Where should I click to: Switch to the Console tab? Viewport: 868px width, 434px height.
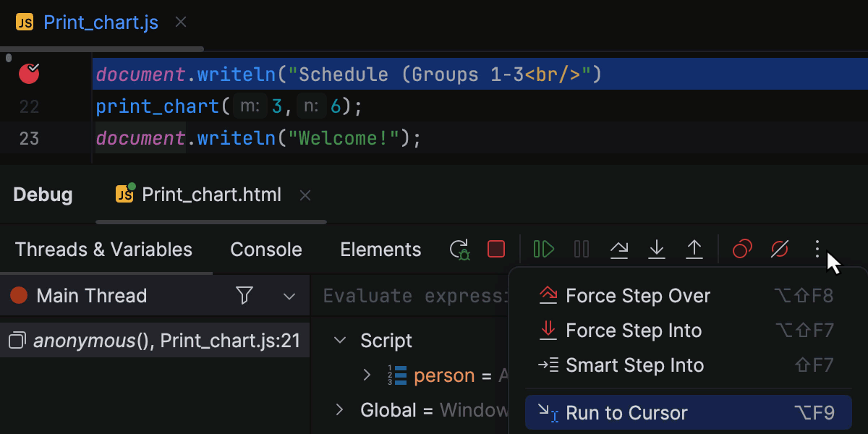pos(265,250)
